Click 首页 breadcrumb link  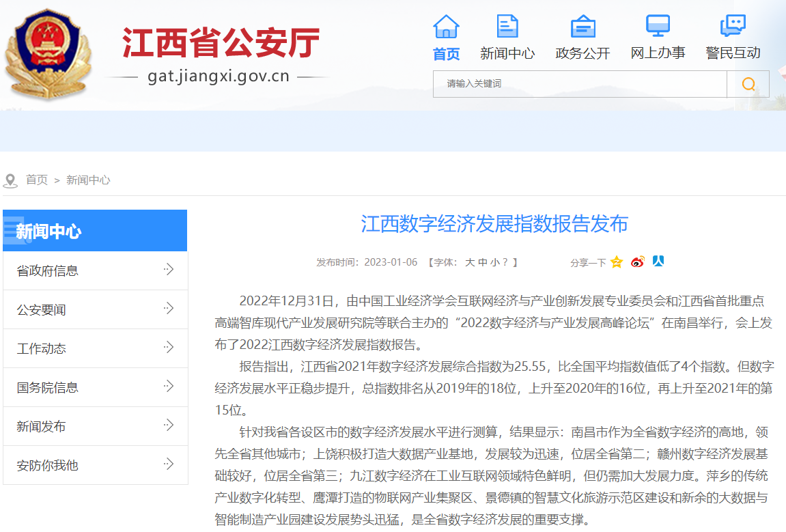coord(37,180)
